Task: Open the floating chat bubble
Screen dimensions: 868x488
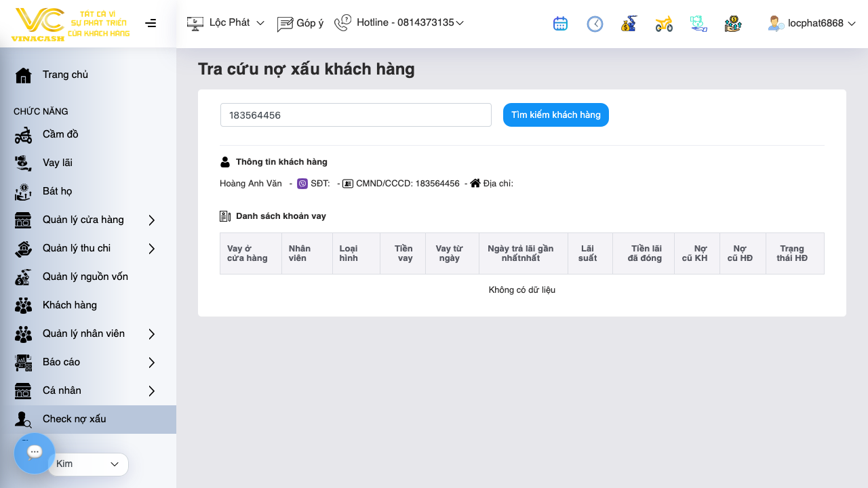Action: [35, 453]
